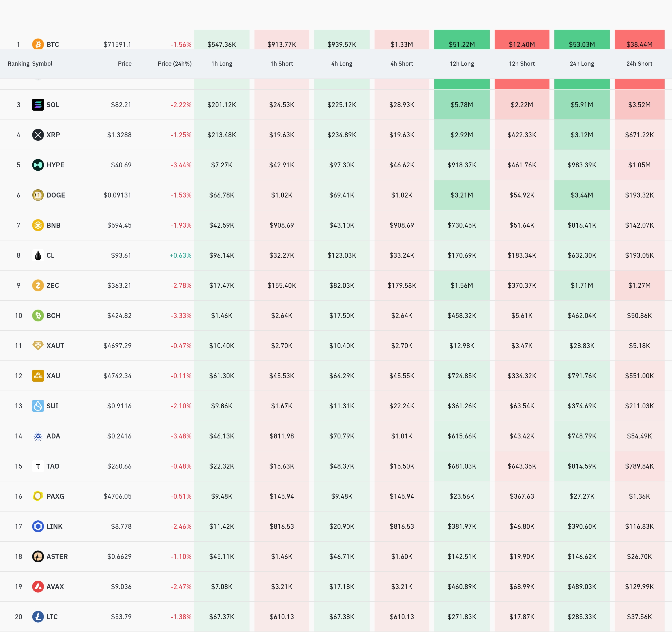The image size is (672, 632).
Task: Sort by the Price (24h%) header
Action: click(174, 63)
